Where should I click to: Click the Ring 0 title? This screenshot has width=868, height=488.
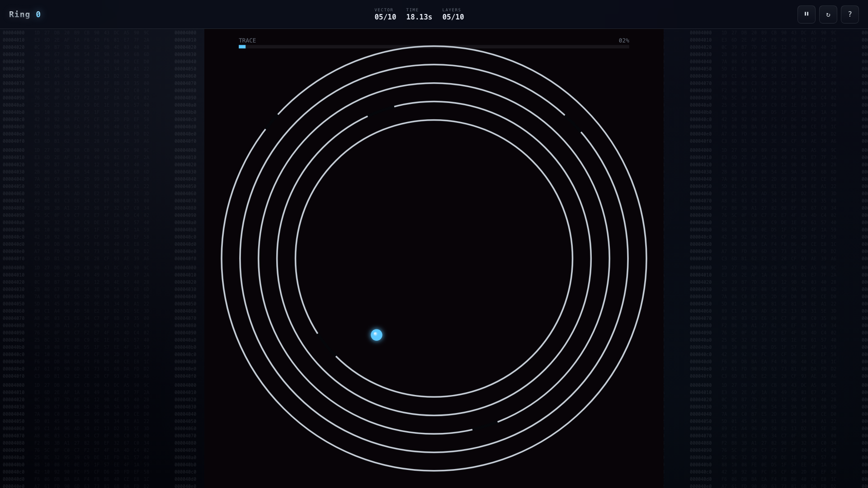pos(25,14)
